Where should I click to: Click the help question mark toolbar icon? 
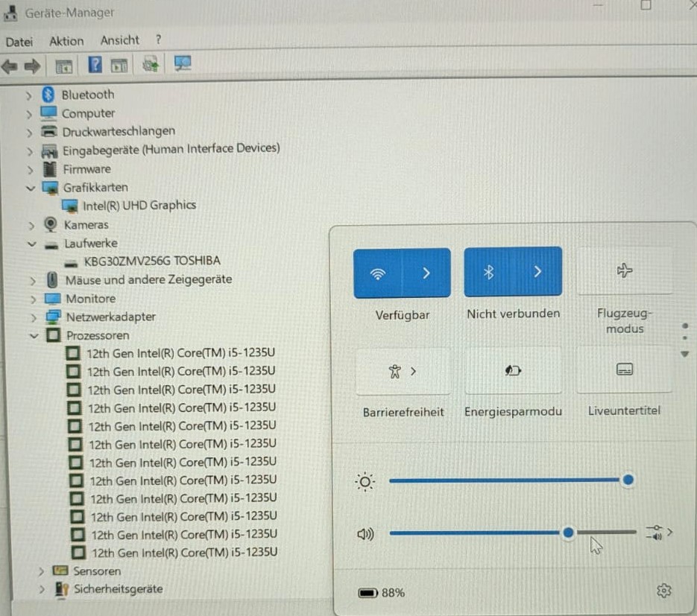95,65
